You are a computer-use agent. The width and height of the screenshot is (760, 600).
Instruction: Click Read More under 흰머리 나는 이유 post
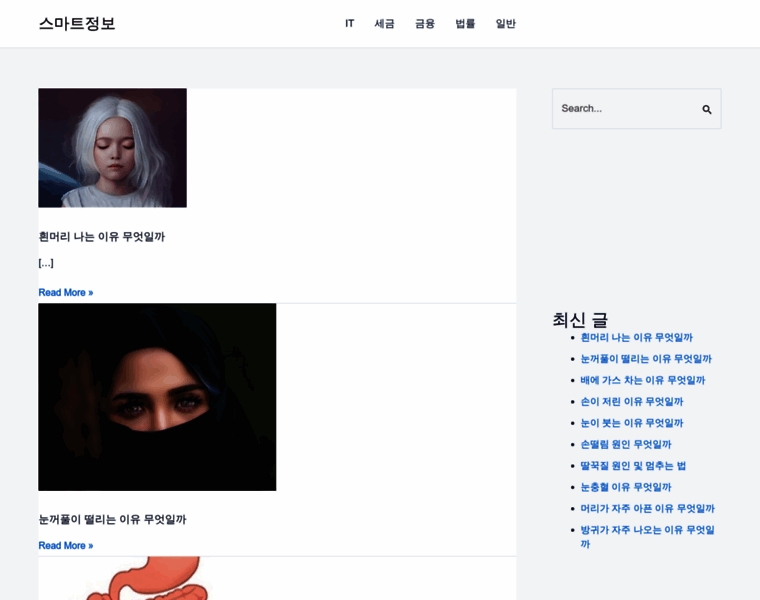coord(65,292)
